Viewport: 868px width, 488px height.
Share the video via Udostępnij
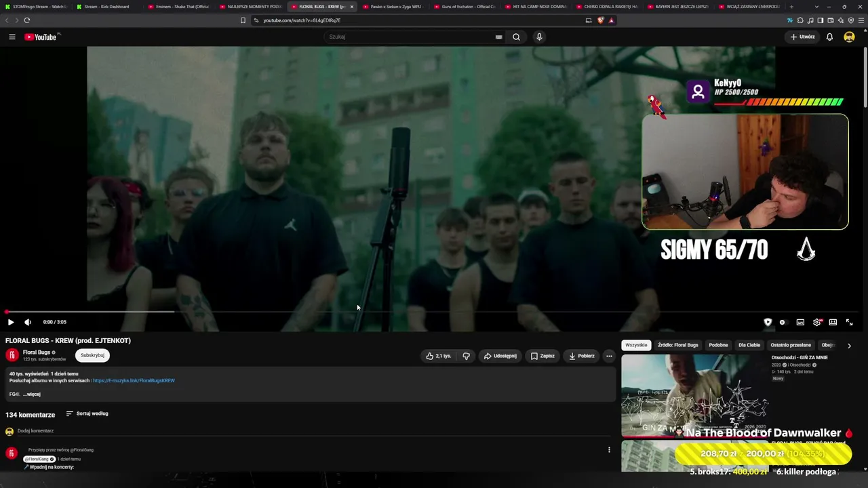tap(500, 356)
